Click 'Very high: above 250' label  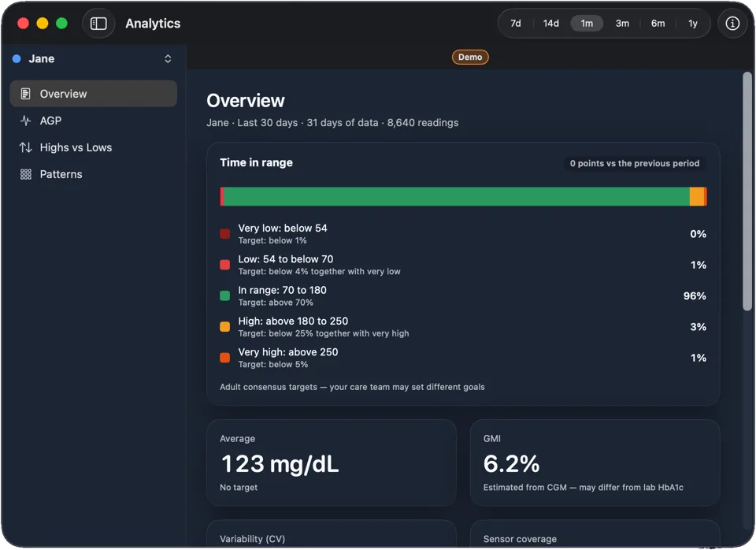click(288, 351)
